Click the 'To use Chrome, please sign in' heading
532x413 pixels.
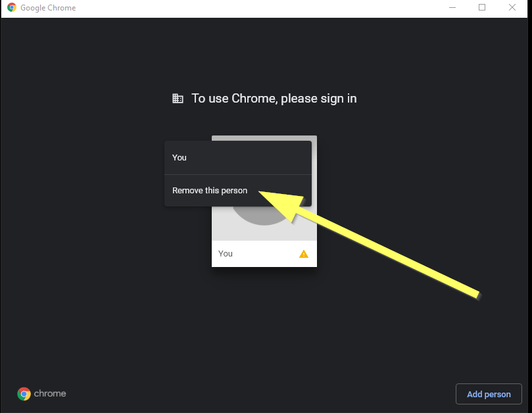(x=274, y=99)
